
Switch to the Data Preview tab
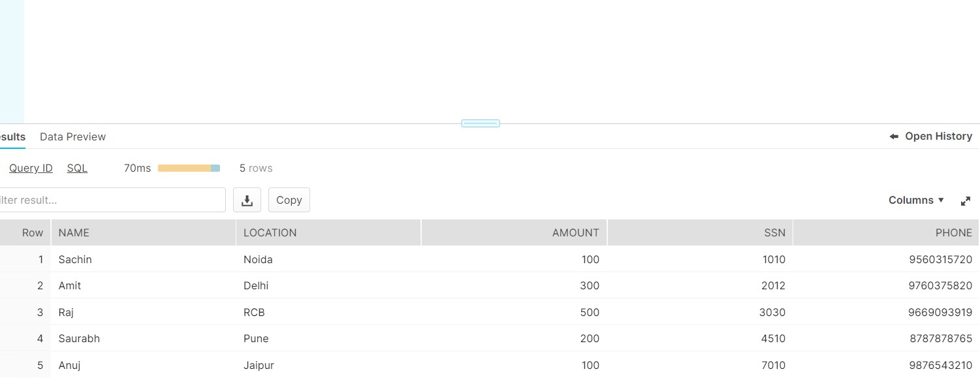pyautogui.click(x=72, y=136)
